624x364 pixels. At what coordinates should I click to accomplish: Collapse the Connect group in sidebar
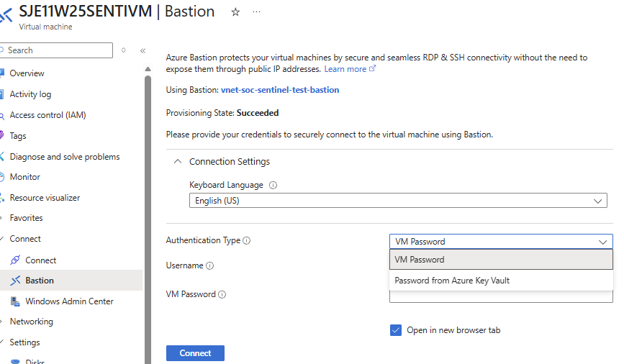[2, 239]
